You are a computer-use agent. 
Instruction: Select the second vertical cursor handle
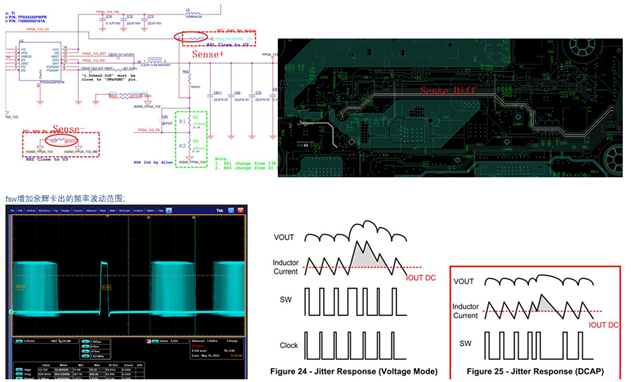point(194,218)
